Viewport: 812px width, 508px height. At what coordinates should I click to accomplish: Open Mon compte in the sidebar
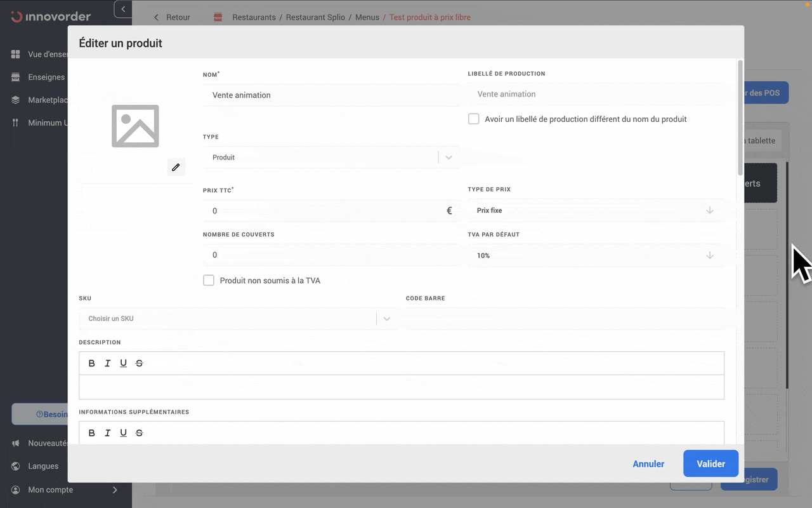pos(51,490)
